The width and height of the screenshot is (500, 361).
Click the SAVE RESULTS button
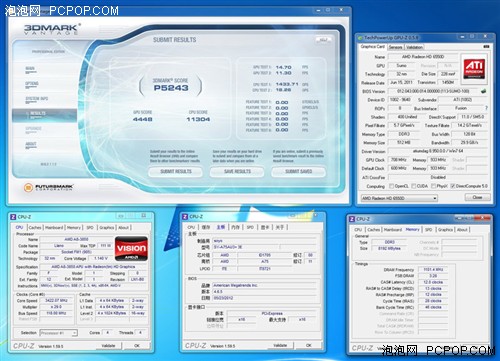237,171
